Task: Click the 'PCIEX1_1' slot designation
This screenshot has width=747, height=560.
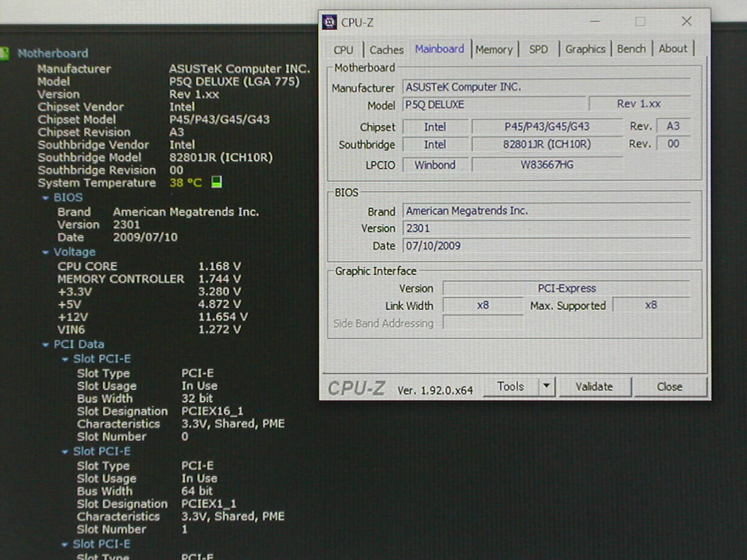Action: click(209, 504)
